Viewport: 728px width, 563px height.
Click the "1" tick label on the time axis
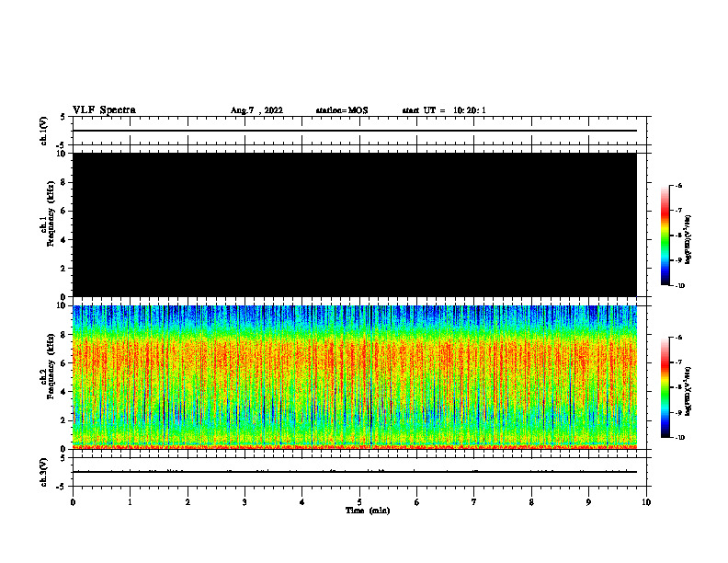point(130,502)
